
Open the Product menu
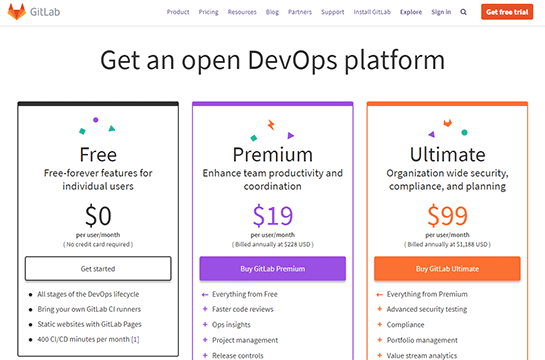[178, 12]
